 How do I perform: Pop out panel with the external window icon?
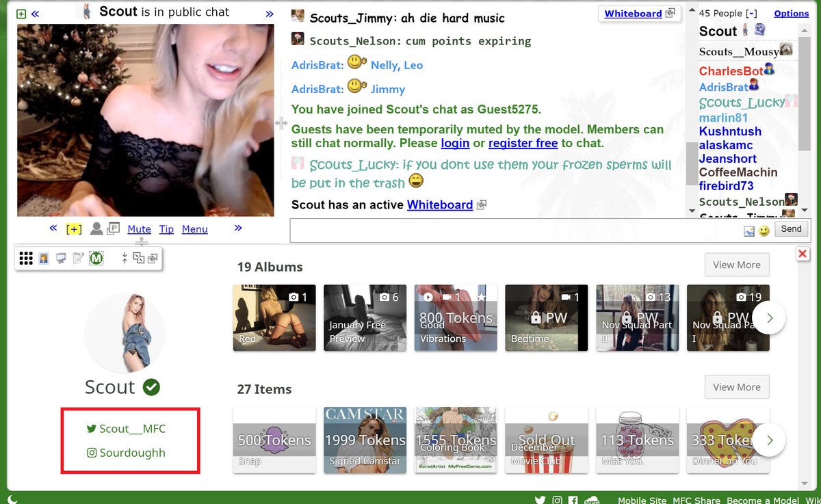click(x=152, y=258)
